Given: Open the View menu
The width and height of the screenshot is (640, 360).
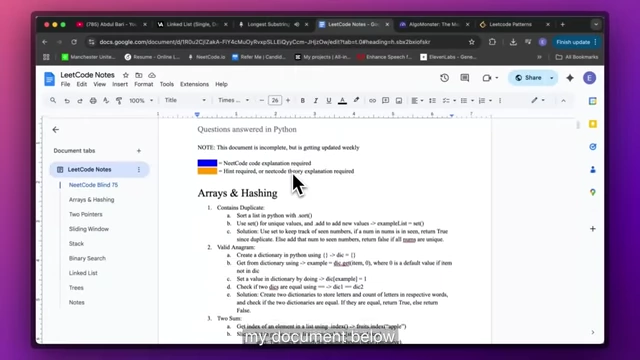Looking at the screenshot, I should pyautogui.click(x=99, y=84).
